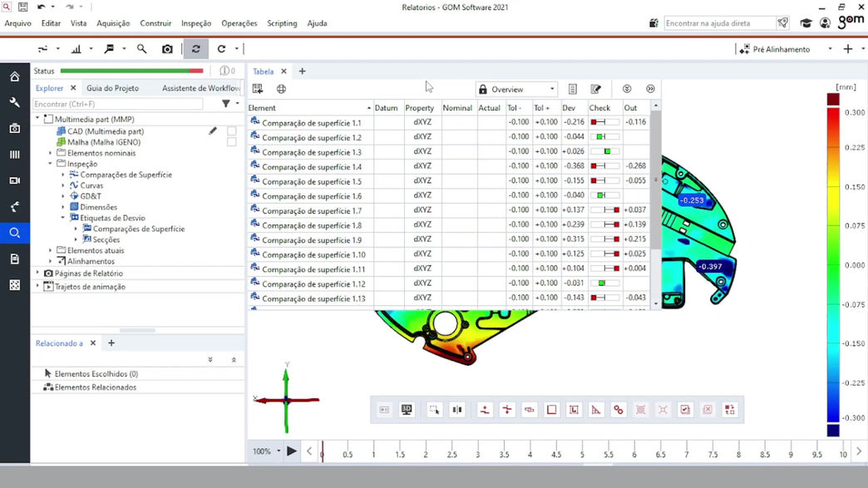Click the histogram chart icon in toolbar
This screenshot has width=868, height=488.
pyautogui.click(x=76, y=49)
